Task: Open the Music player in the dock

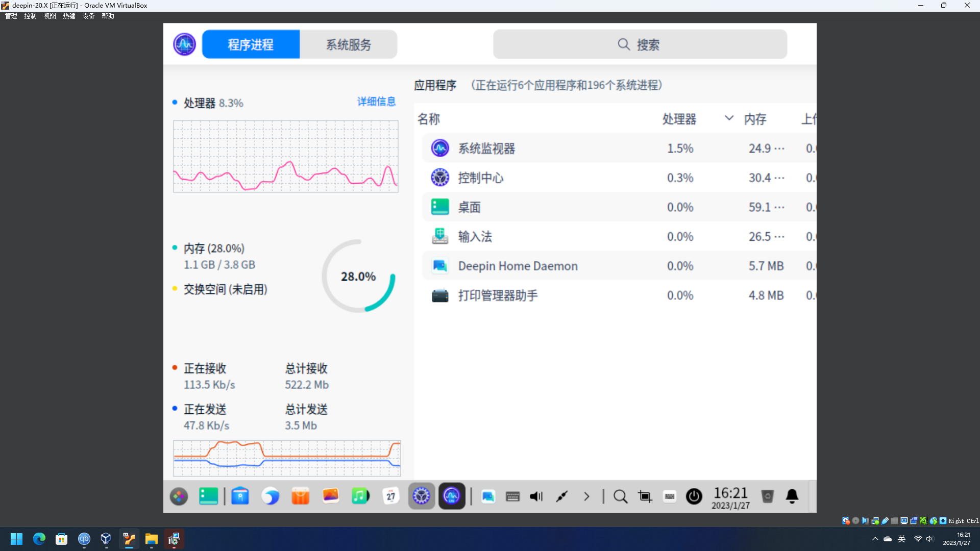Action: pyautogui.click(x=360, y=495)
